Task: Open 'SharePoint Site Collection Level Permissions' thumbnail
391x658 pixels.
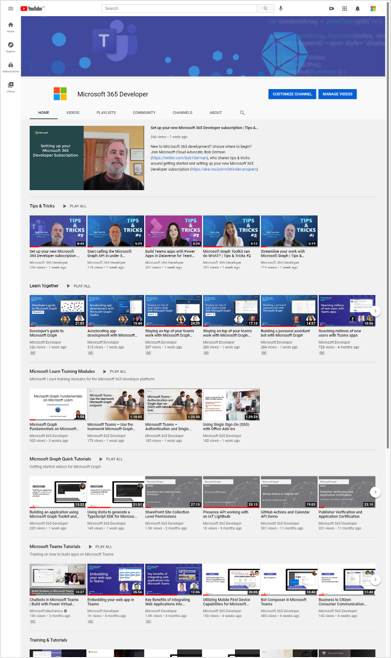Action: pyautogui.click(x=174, y=492)
